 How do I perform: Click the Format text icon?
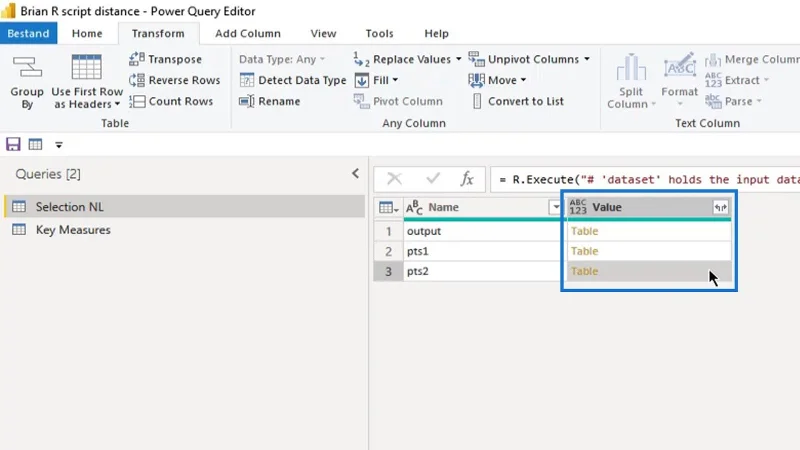680,67
